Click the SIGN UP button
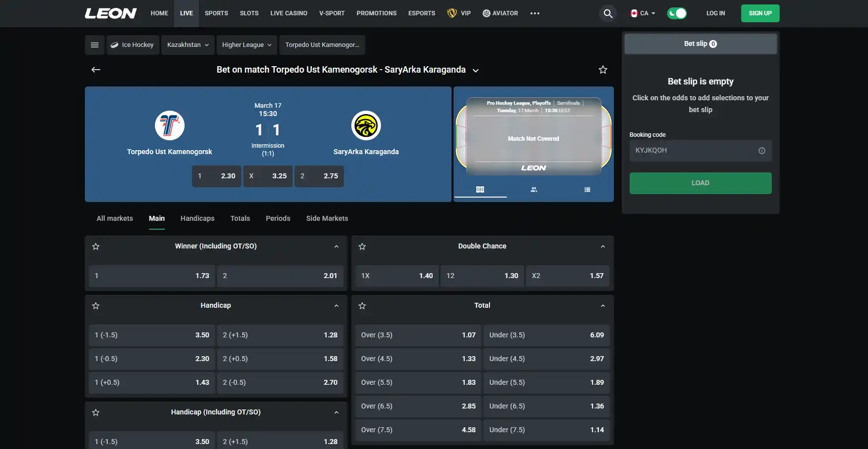The height and width of the screenshot is (449, 868). (760, 13)
